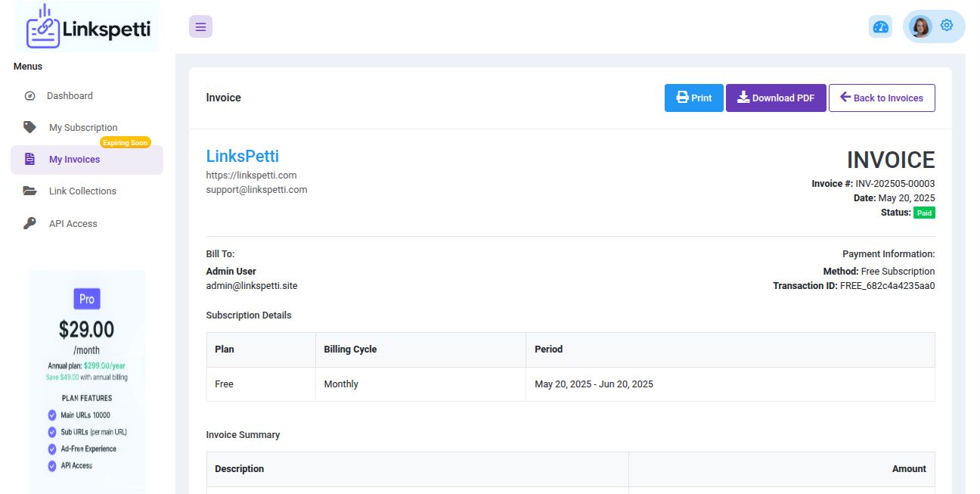Click the LinksPetti company name link
Screen dimensions: 980x494
pyautogui.click(x=242, y=157)
